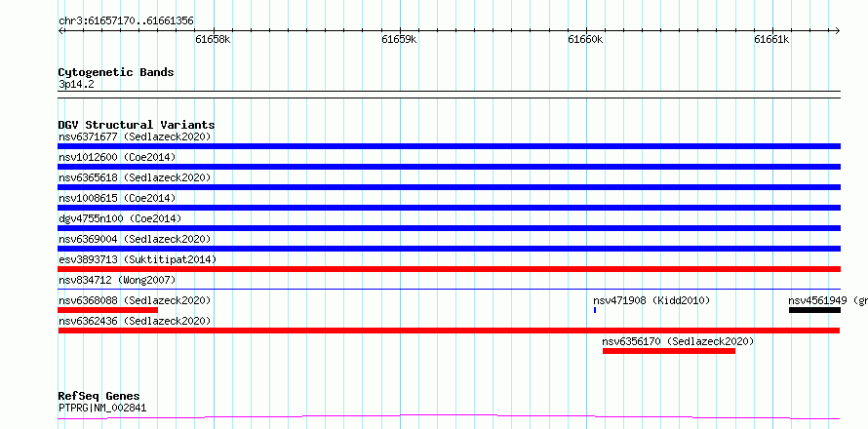Screen dimensions: 868x429
Task: Click the RefSeq Genes track title
Action: click(99, 396)
